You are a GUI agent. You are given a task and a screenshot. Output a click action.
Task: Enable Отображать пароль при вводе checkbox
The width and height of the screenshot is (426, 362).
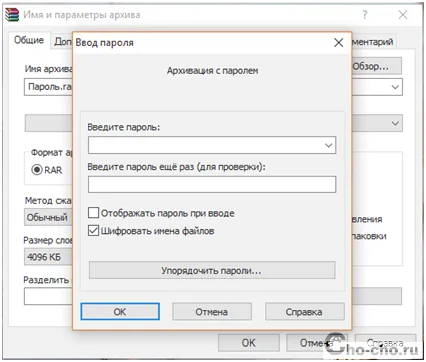pyautogui.click(x=93, y=213)
